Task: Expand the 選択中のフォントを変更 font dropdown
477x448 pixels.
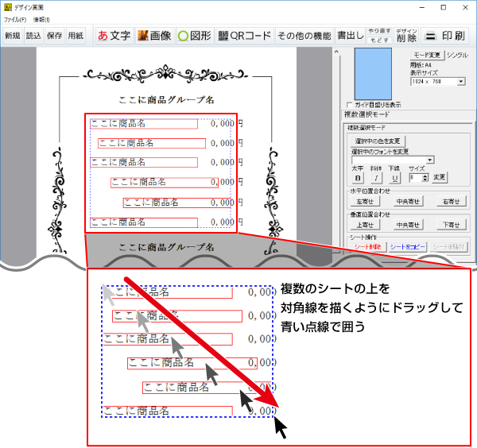Action: [429, 160]
